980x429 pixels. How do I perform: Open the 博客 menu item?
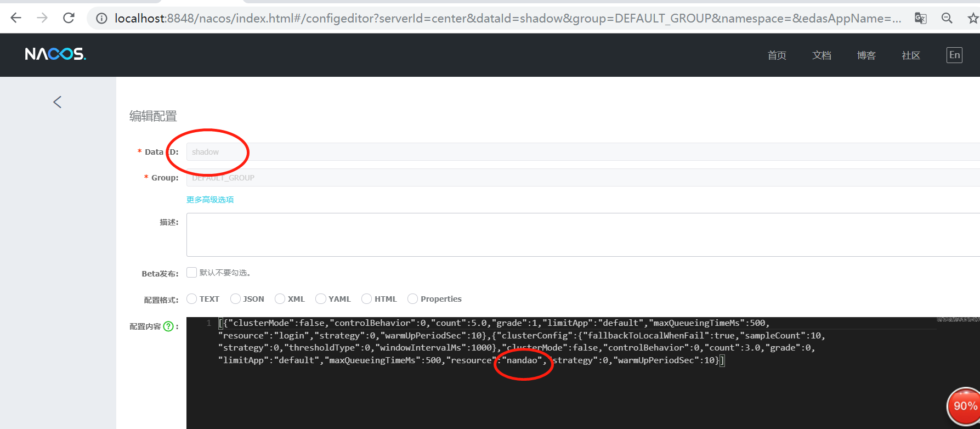[866, 55]
